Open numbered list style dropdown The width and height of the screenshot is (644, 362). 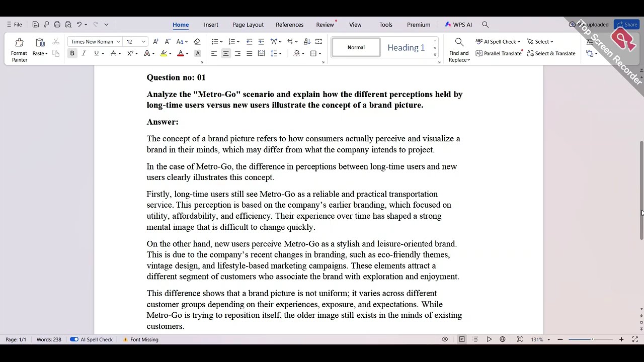pyautogui.click(x=238, y=42)
